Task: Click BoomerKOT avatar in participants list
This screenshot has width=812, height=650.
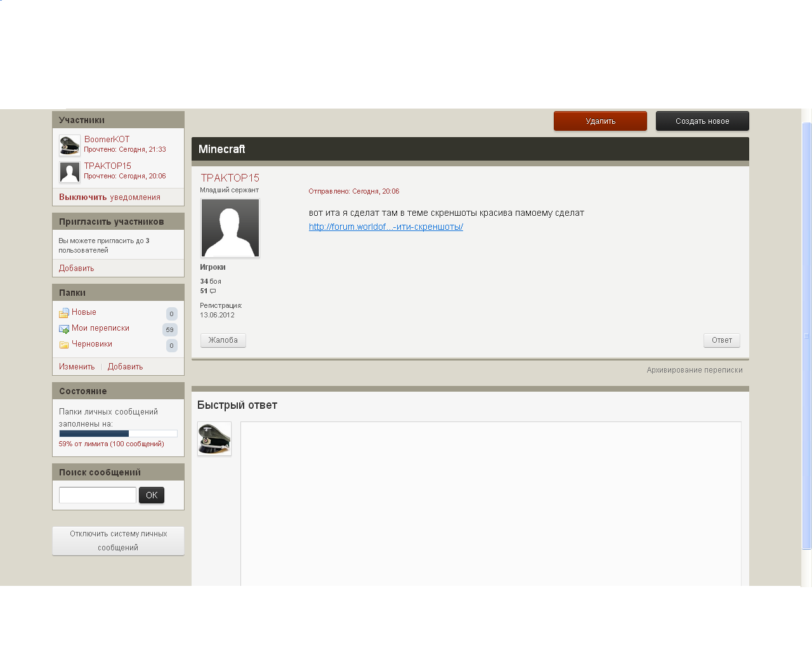Action: click(x=70, y=145)
